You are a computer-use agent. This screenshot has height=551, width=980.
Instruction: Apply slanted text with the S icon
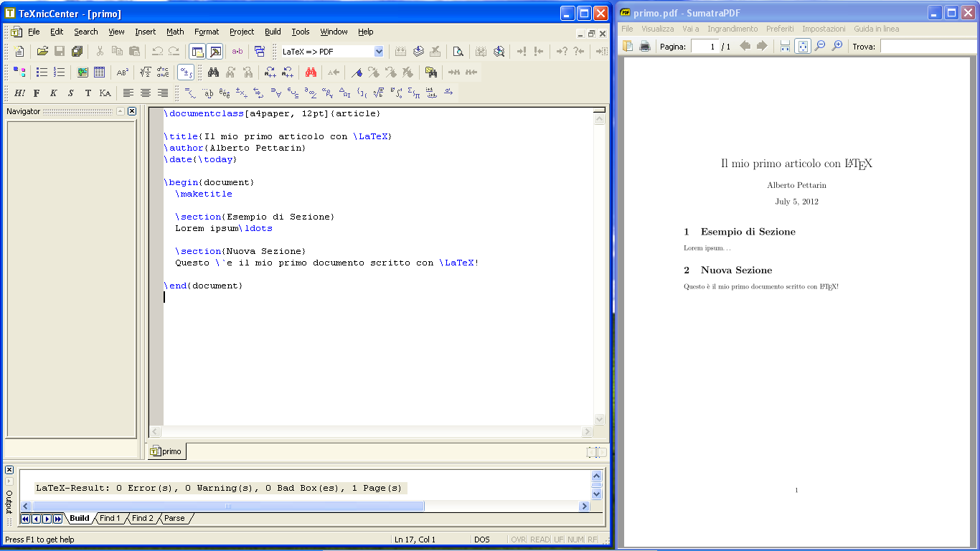point(71,93)
